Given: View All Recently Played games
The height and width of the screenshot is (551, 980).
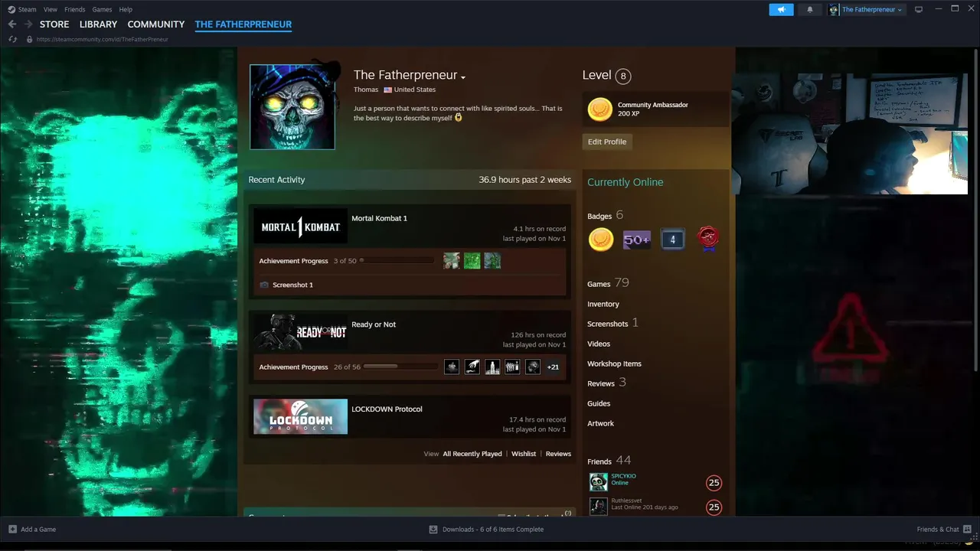Looking at the screenshot, I should [472, 454].
